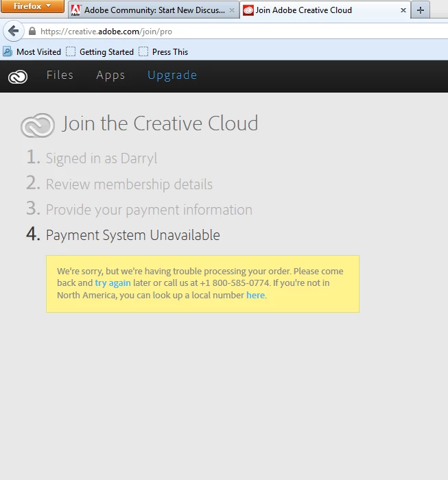Open the Upgrade section
Screen dimensions: 448x480
point(172,75)
